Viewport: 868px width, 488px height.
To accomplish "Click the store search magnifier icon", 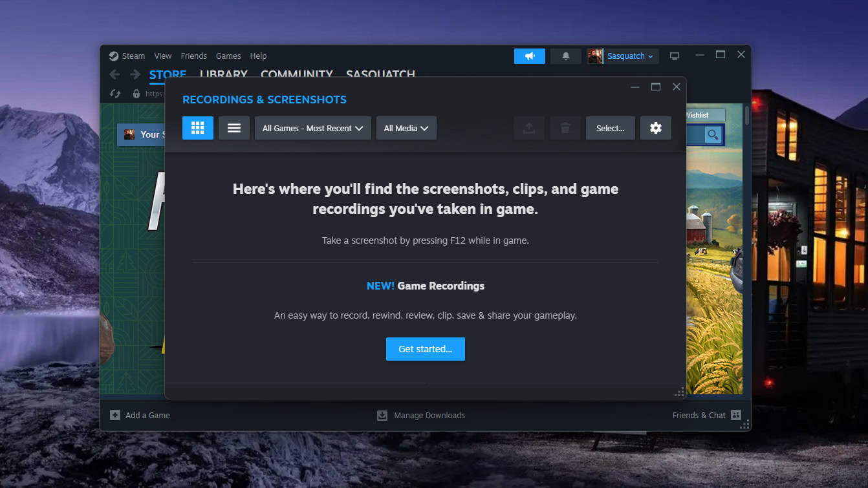I will (713, 134).
